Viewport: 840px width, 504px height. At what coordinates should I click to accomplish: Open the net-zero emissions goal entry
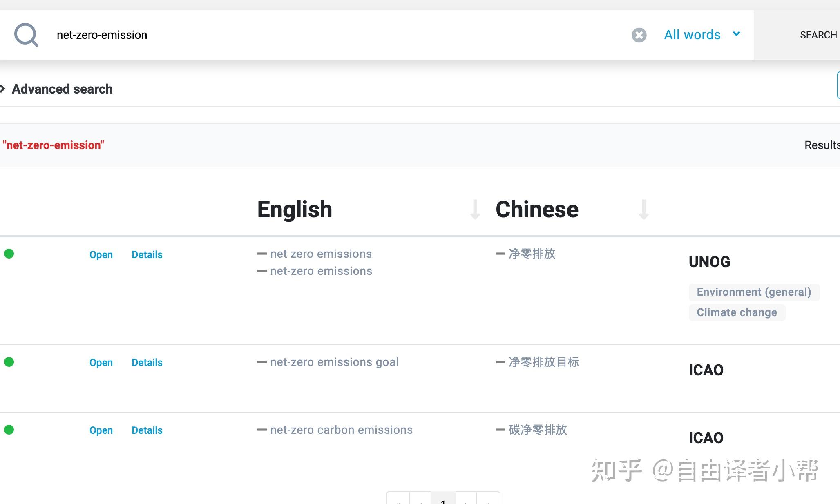(x=101, y=363)
